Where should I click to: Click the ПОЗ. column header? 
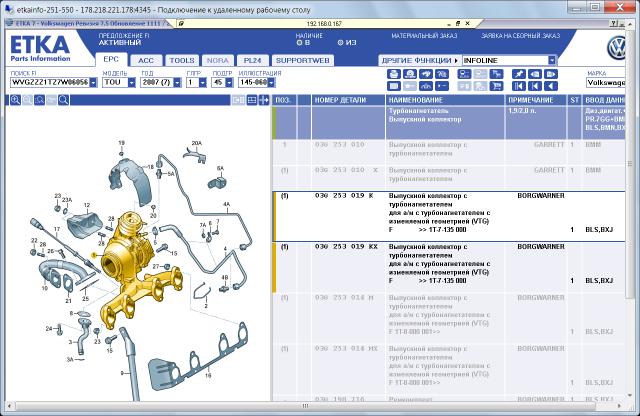pos(284,100)
